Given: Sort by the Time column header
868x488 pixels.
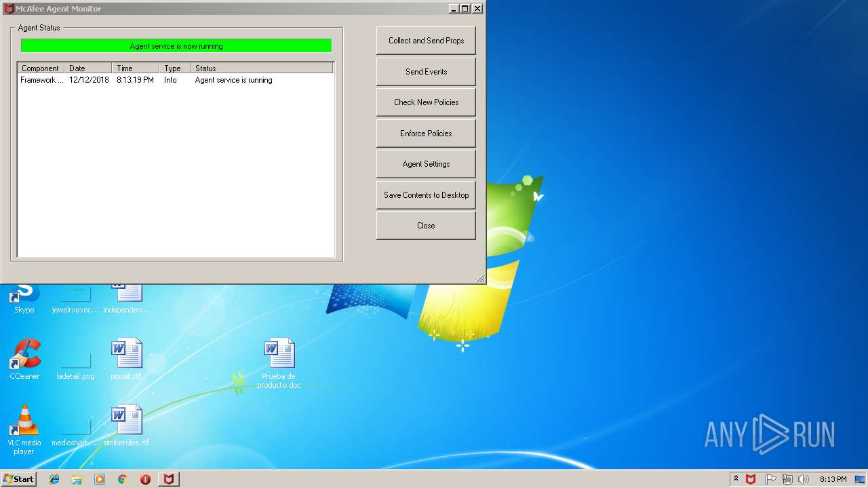Looking at the screenshot, I should click(136, 68).
